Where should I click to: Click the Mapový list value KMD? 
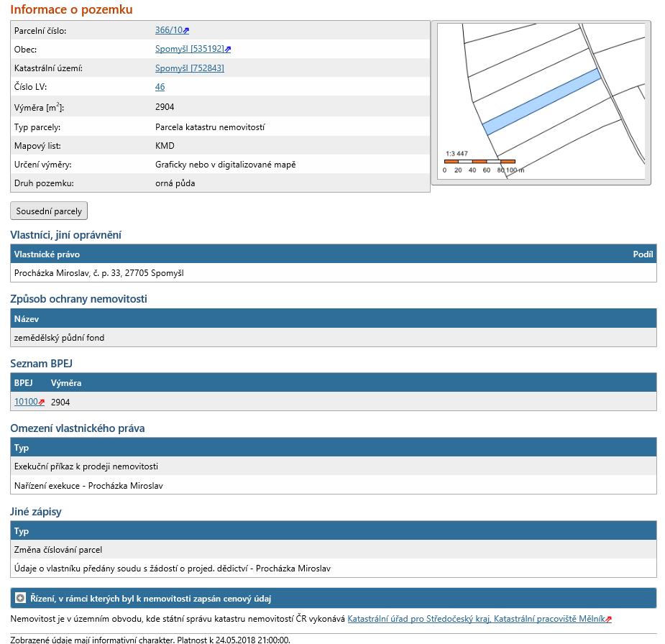click(x=165, y=146)
